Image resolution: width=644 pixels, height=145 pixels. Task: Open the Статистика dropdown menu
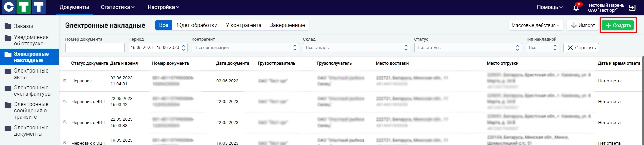118,7
